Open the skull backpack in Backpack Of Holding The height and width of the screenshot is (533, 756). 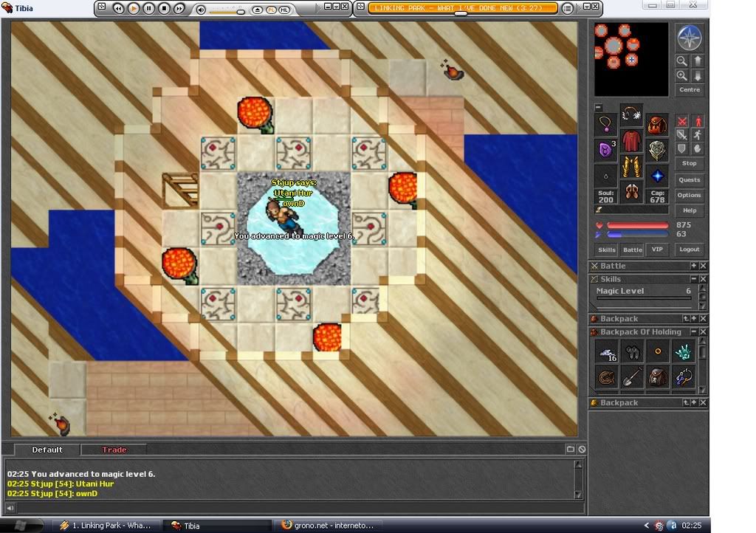click(658, 377)
